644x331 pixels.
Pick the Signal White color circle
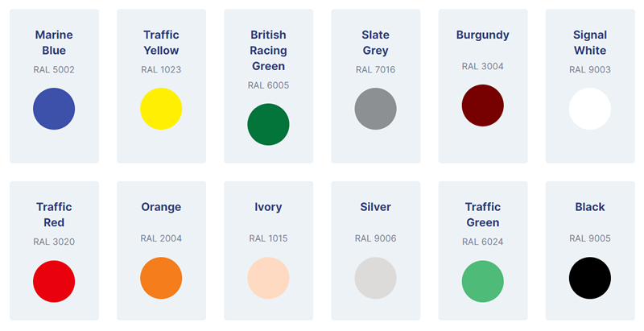click(x=590, y=109)
